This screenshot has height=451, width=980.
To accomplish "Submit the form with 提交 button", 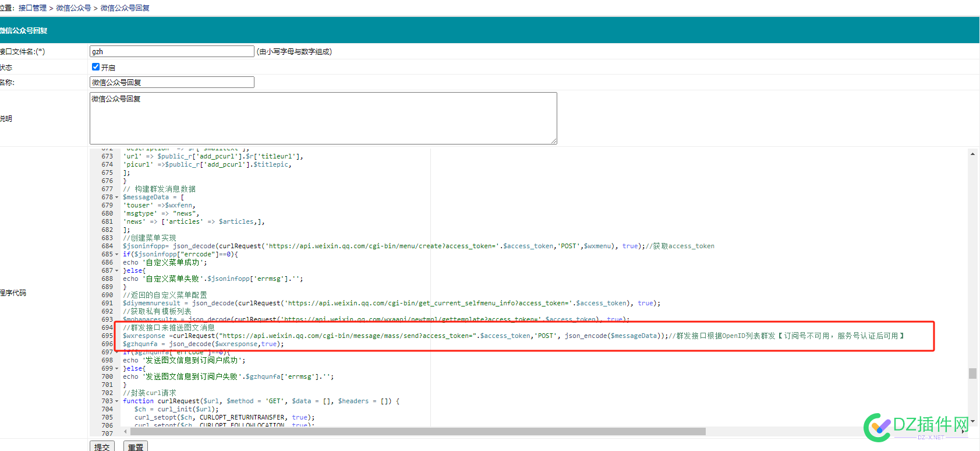I will pos(102,446).
